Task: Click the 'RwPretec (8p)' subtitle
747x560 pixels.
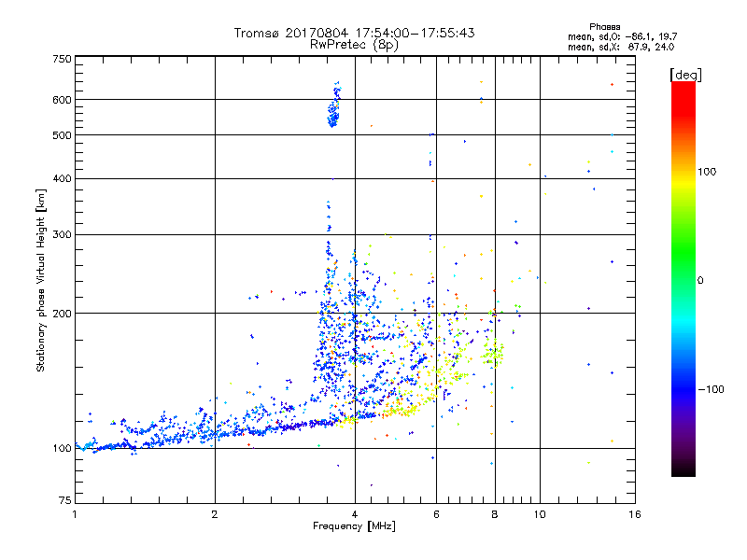Action: (354, 45)
